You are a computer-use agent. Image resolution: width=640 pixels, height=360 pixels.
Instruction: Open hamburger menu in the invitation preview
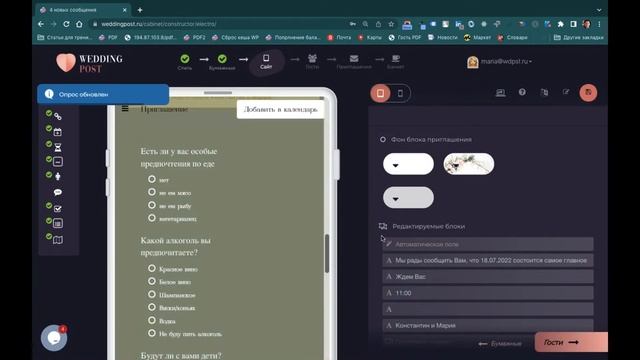pos(125,109)
